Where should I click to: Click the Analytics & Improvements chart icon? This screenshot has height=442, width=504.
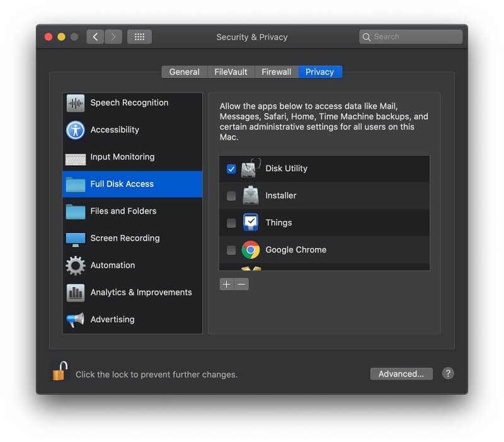[x=76, y=293]
